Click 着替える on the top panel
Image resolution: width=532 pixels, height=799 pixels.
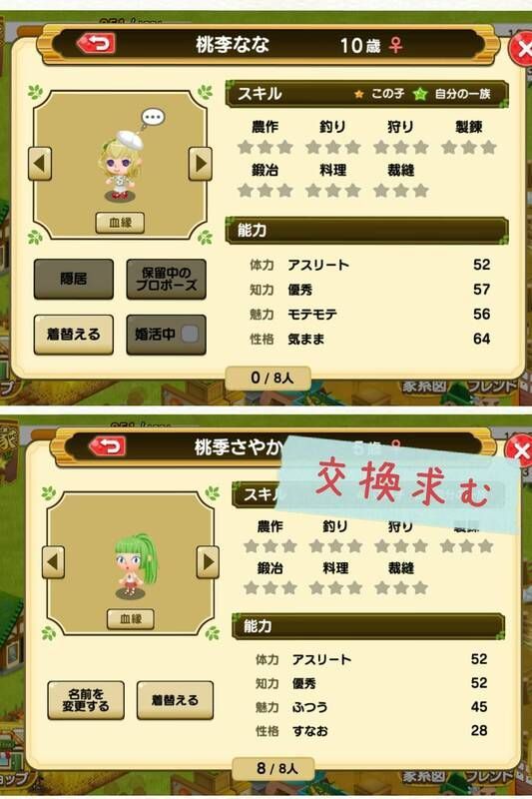(73, 335)
